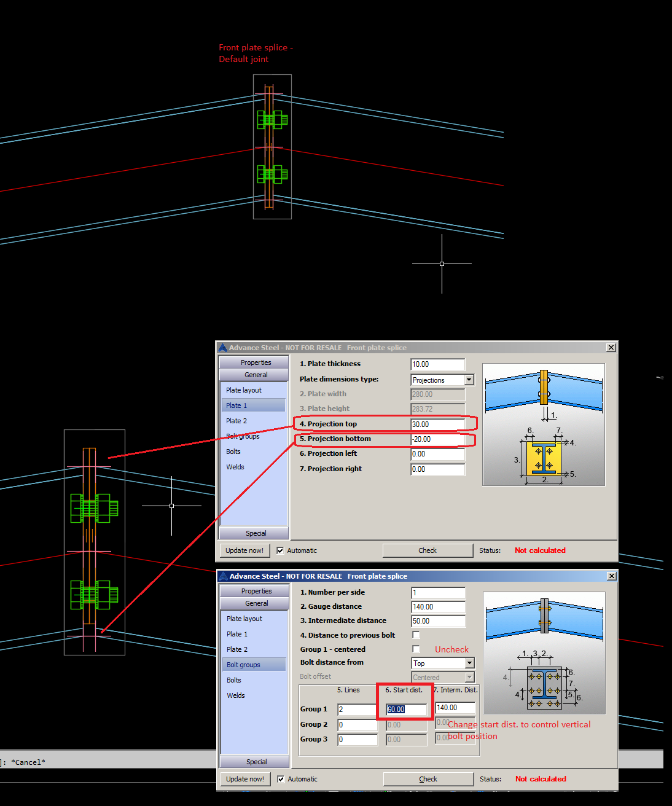Toggle Automatic checkbox in upper dialog
Screen dimensions: 672x806
[x=280, y=550]
